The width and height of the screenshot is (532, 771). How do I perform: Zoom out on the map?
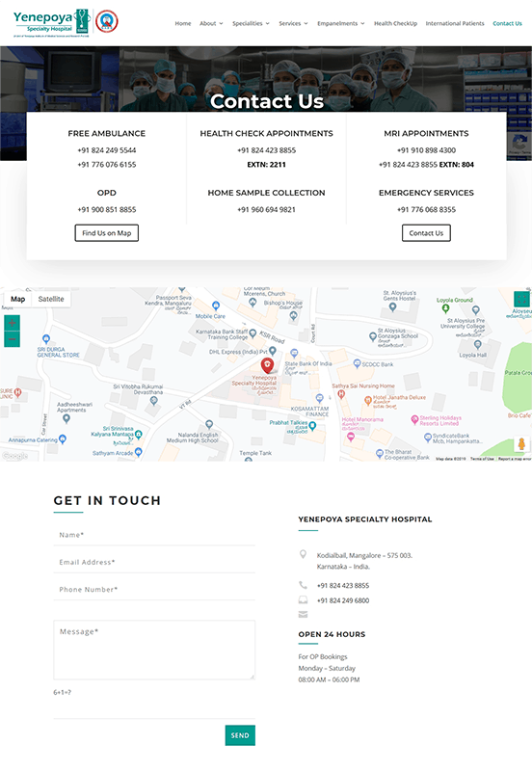12,339
